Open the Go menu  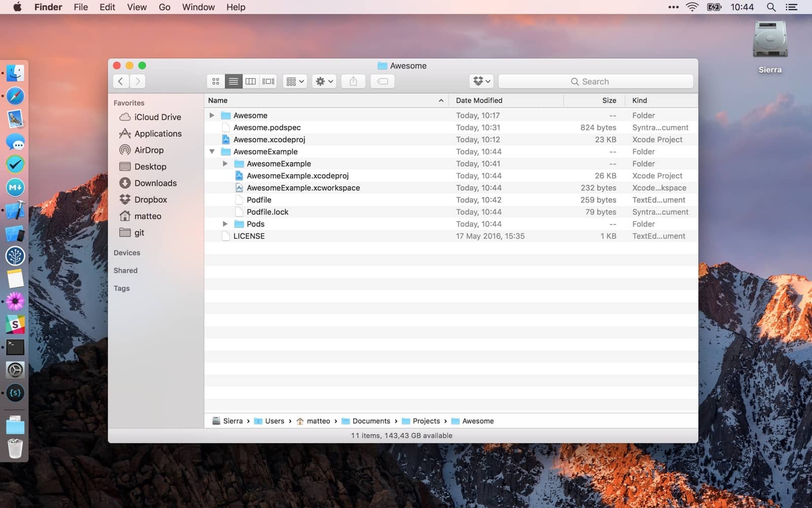pyautogui.click(x=164, y=7)
